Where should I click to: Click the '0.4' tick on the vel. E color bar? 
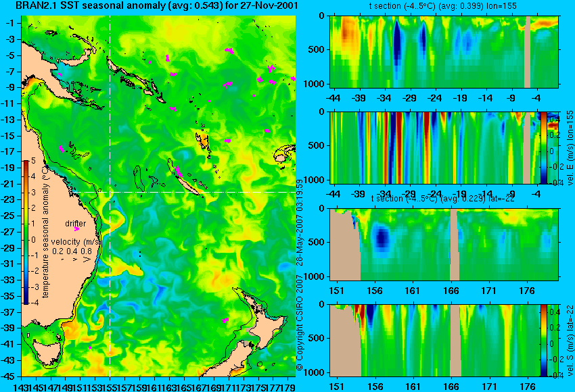tap(554, 120)
